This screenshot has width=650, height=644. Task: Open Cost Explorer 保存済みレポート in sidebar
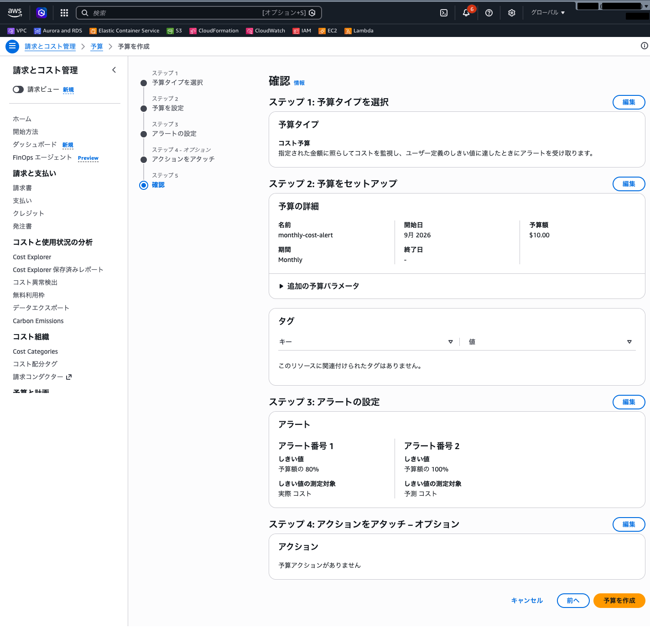58,270
